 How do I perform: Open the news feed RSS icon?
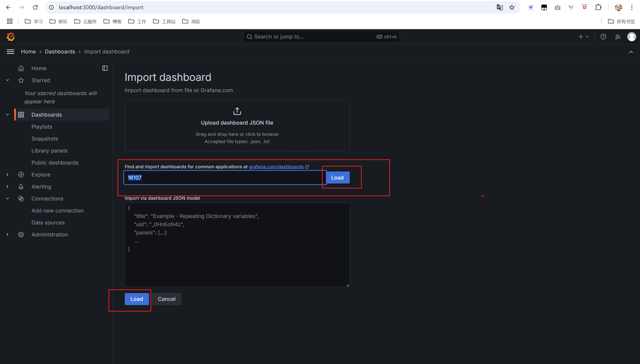tap(618, 37)
